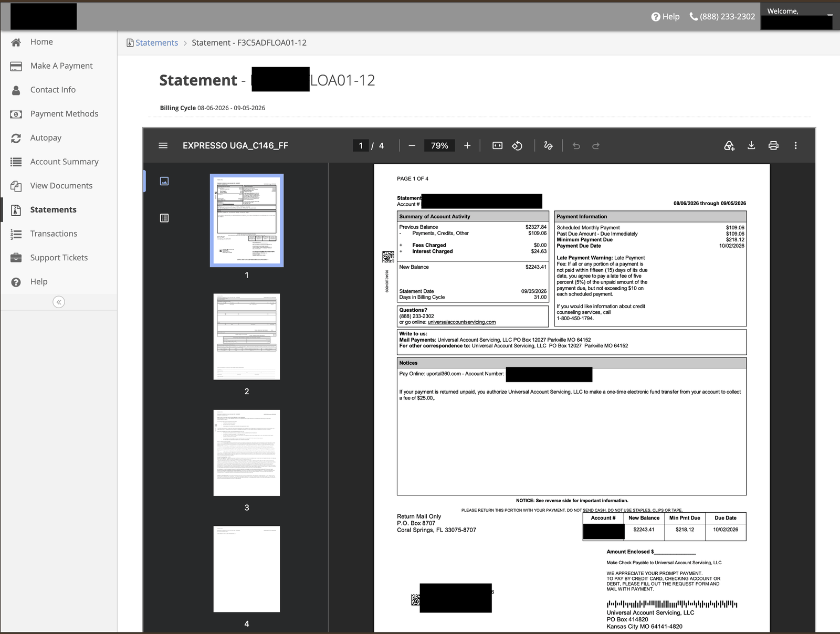Open Support Tickets
840x634 pixels.
59,258
